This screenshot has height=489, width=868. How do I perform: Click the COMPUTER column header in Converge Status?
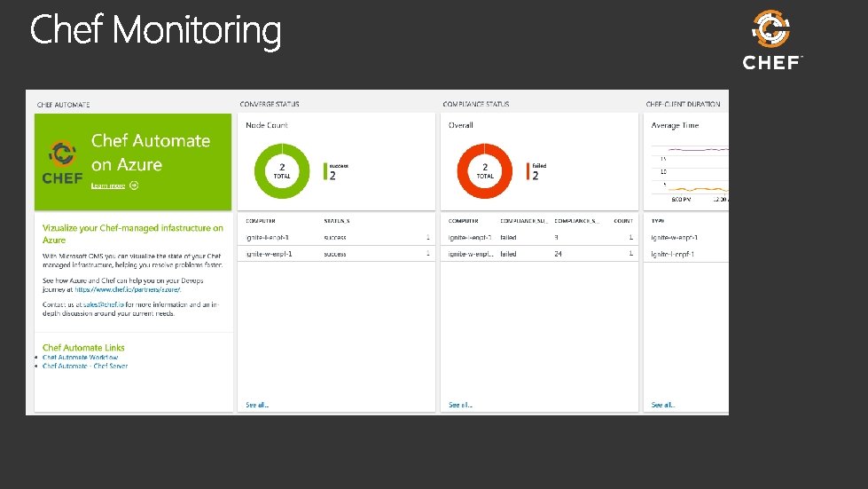261,221
